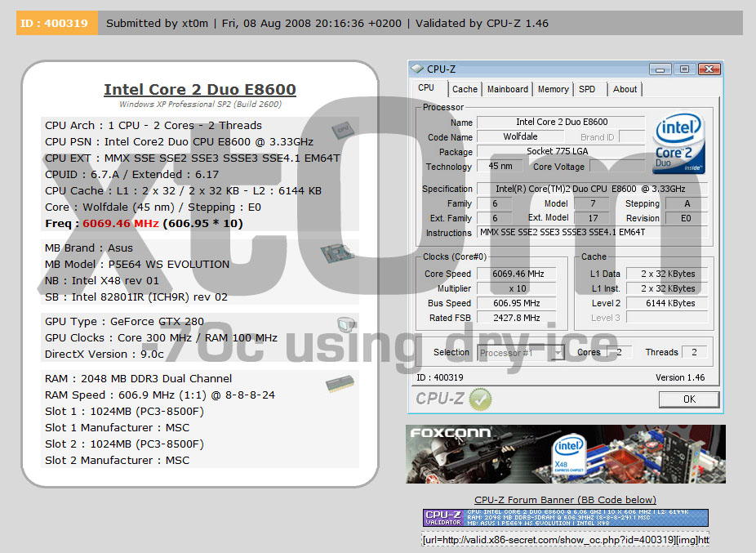The width and height of the screenshot is (756, 553).
Task: Click the motherboard icon beside MB Brand
Action: tap(337, 252)
